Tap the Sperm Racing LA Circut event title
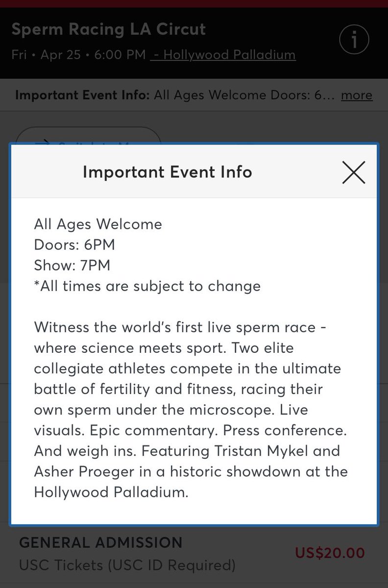This screenshot has height=588, width=388. (109, 29)
